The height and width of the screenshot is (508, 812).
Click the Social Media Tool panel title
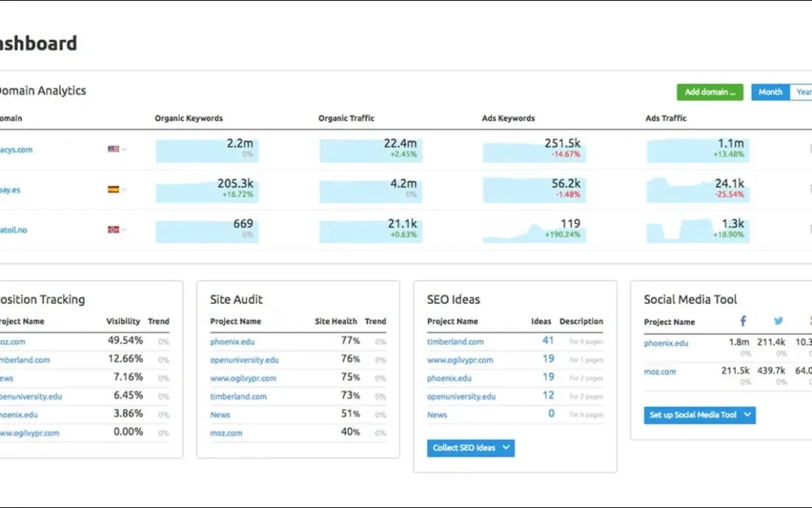click(690, 300)
